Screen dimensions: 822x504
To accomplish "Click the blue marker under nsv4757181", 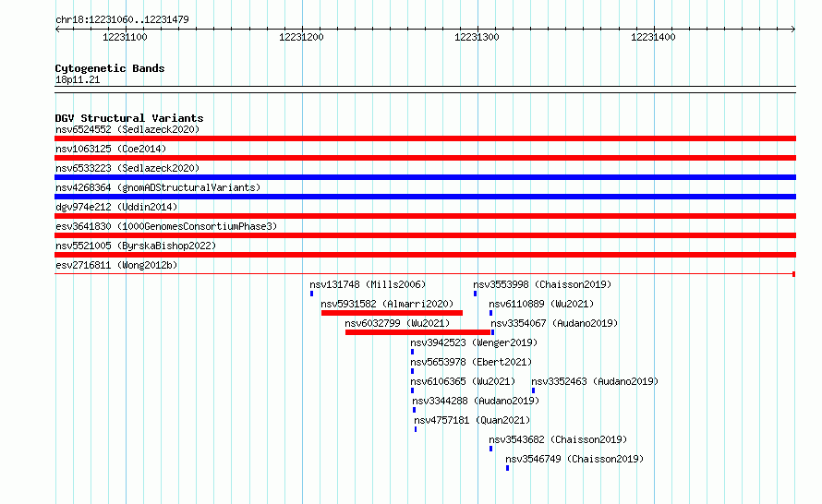I will (x=416, y=429).
